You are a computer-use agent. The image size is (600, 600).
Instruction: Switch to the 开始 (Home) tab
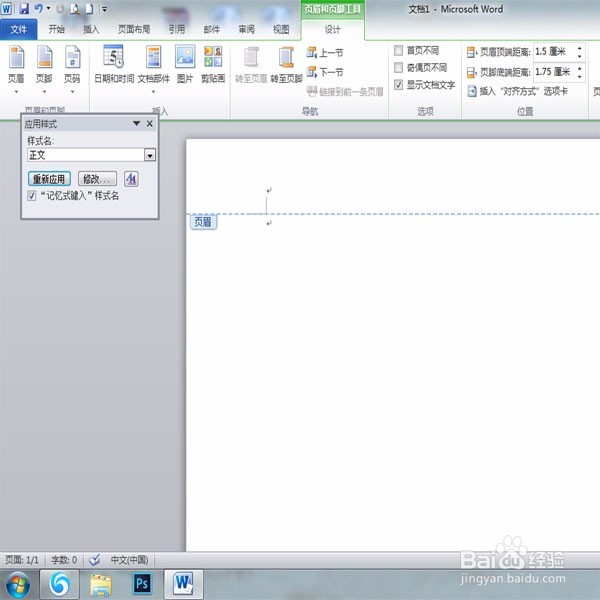(57, 29)
